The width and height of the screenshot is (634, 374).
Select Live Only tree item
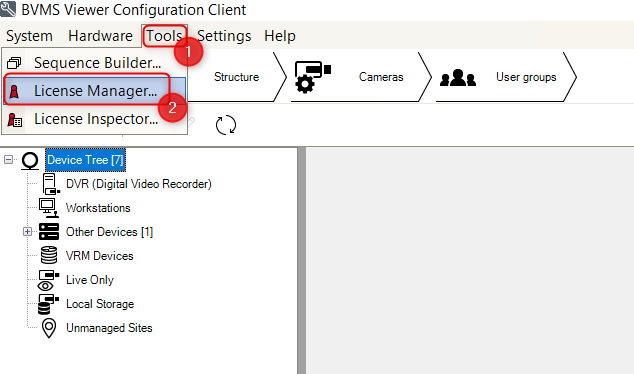pyautogui.click(x=90, y=280)
